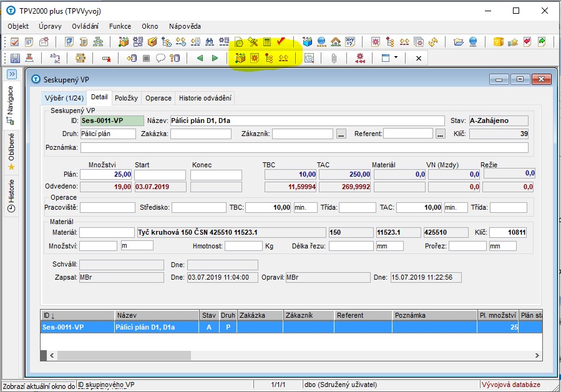Click the rubber stamp icon
The height and width of the screenshot is (392, 561).
pyautogui.click(x=29, y=58)
